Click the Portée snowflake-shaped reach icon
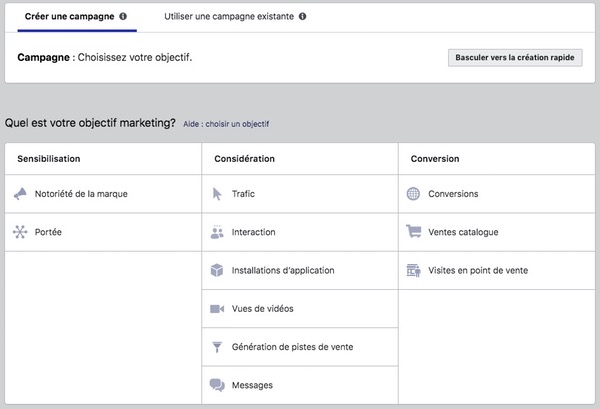The width and height of the screenshot is (600, 409). pos(20,232)
